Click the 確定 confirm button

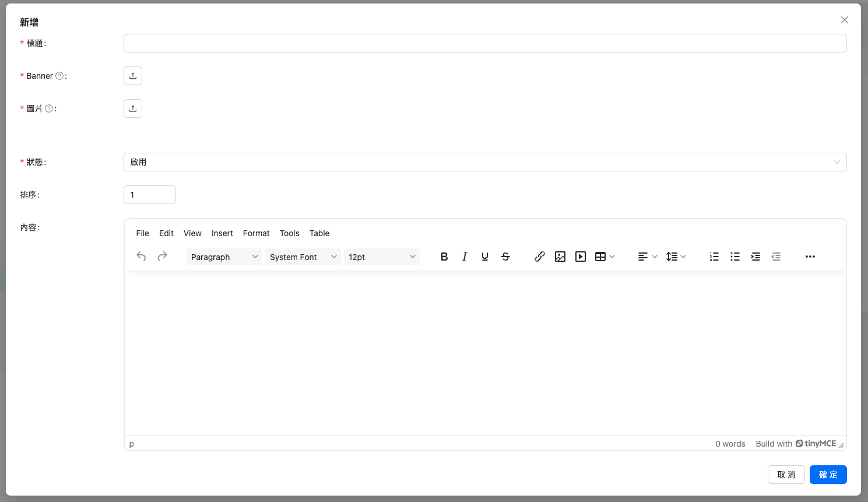828,475
